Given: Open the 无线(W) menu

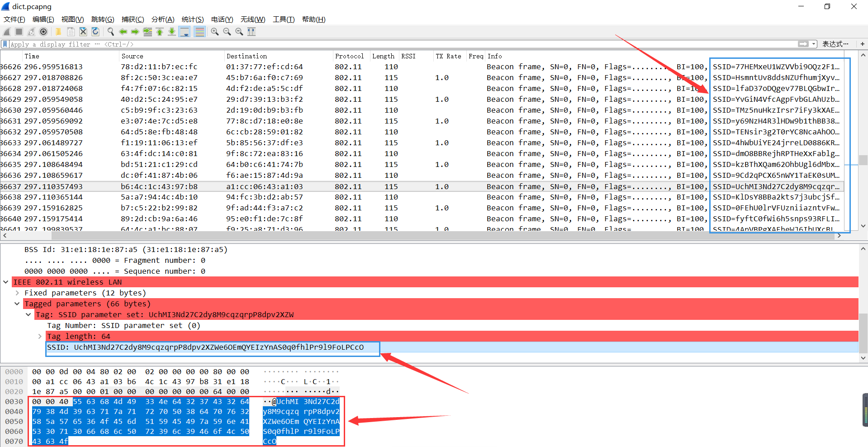Looking at the screenshot, I should [252, 19].
